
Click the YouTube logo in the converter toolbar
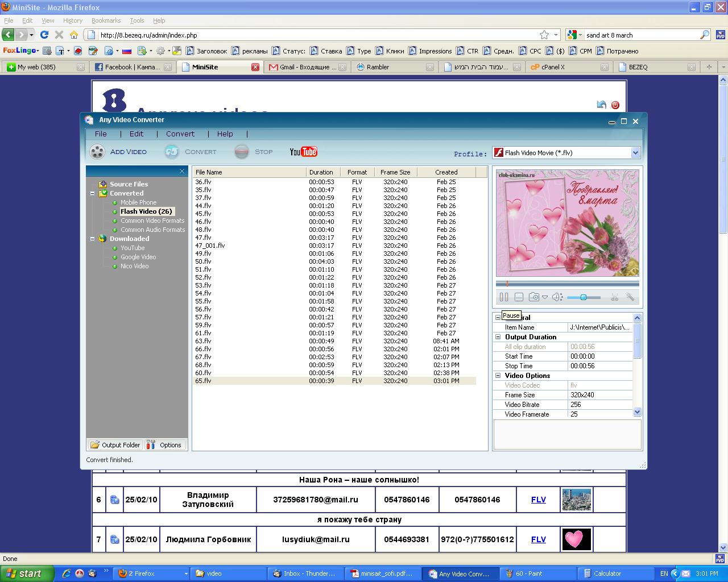[x=303, y=152]
